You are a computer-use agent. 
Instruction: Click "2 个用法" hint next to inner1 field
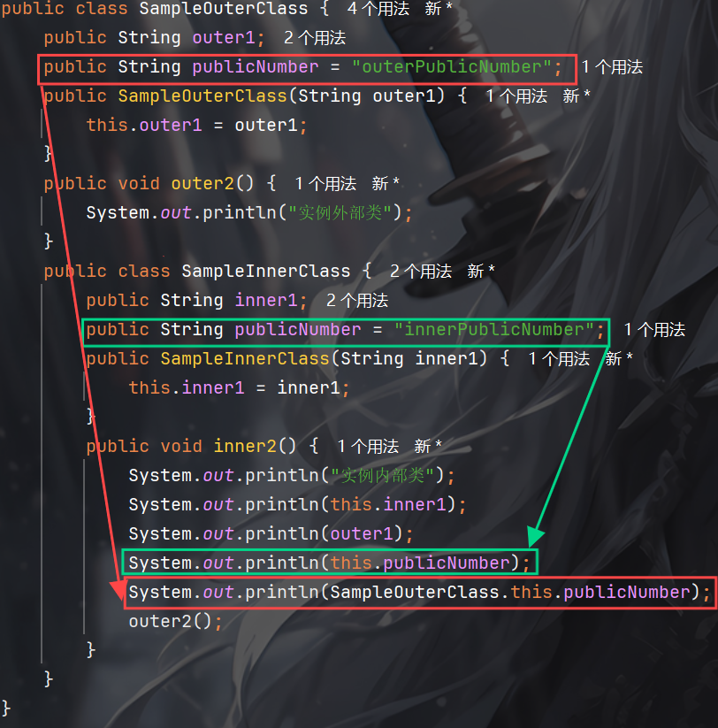357,301
